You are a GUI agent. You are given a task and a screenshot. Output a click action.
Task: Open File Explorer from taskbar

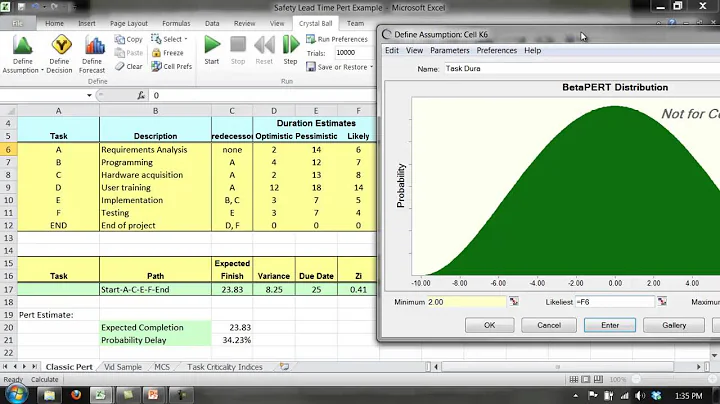[x=49, y=395]
